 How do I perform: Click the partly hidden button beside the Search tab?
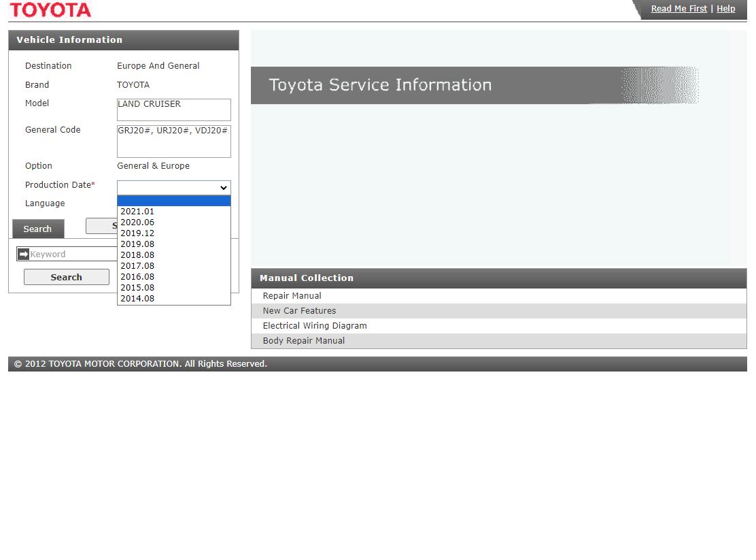101,225
